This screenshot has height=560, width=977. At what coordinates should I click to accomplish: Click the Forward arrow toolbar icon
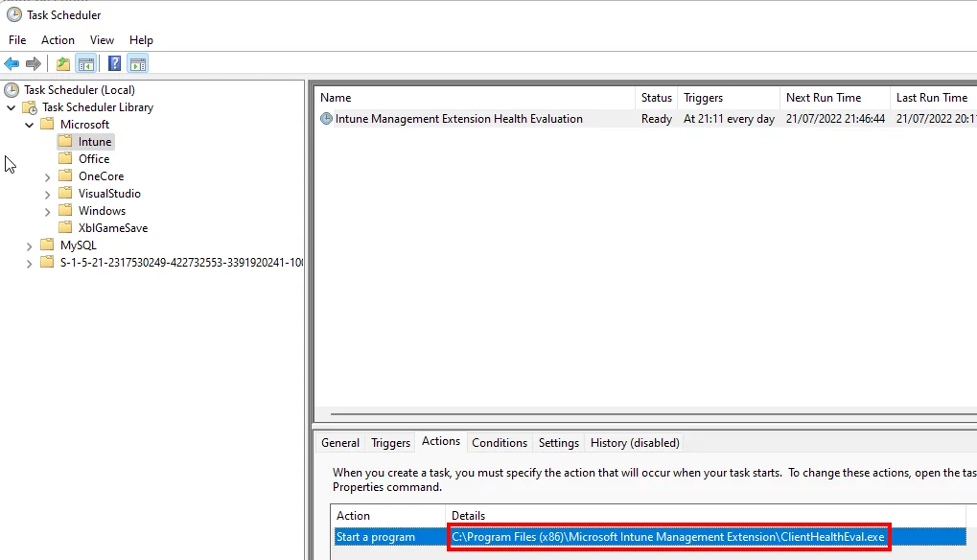click(34, 63)
